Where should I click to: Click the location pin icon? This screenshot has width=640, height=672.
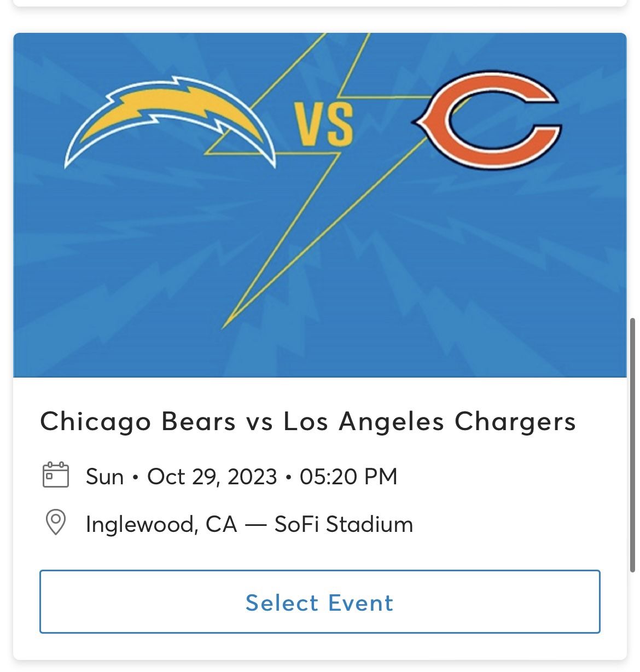[x=55, y=523]
